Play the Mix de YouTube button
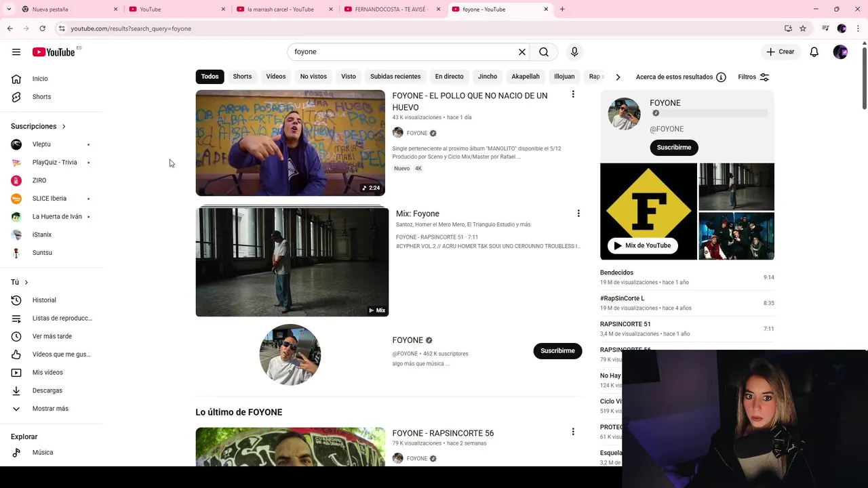868x488 pixels. coord(642,246)
